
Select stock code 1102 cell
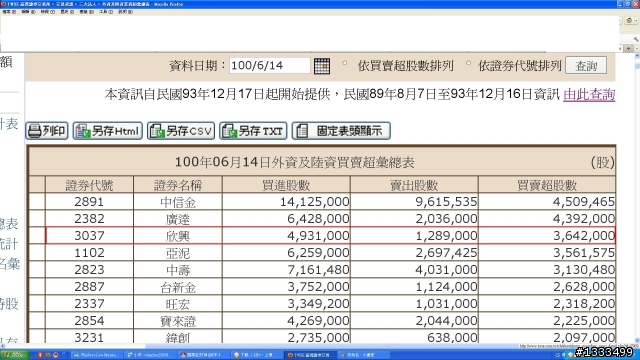click(x=89, y=253)
